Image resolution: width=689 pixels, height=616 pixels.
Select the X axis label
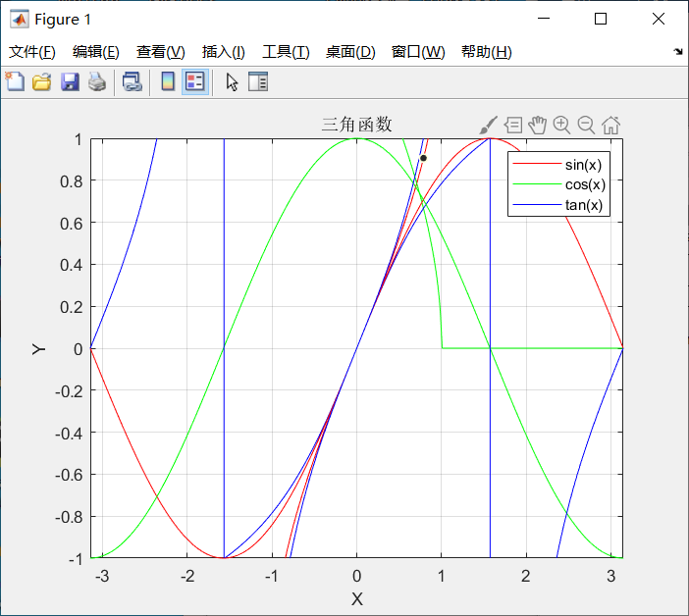coord(357,599)
